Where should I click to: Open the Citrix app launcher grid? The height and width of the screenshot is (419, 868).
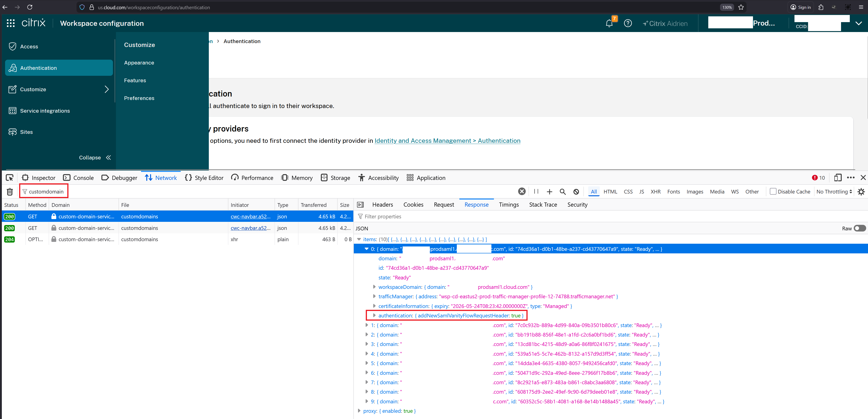coord(11,23)
